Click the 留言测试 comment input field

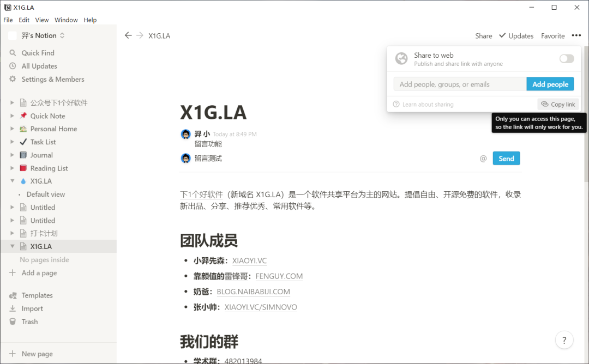pyautogui.click(x=334, y=159)
